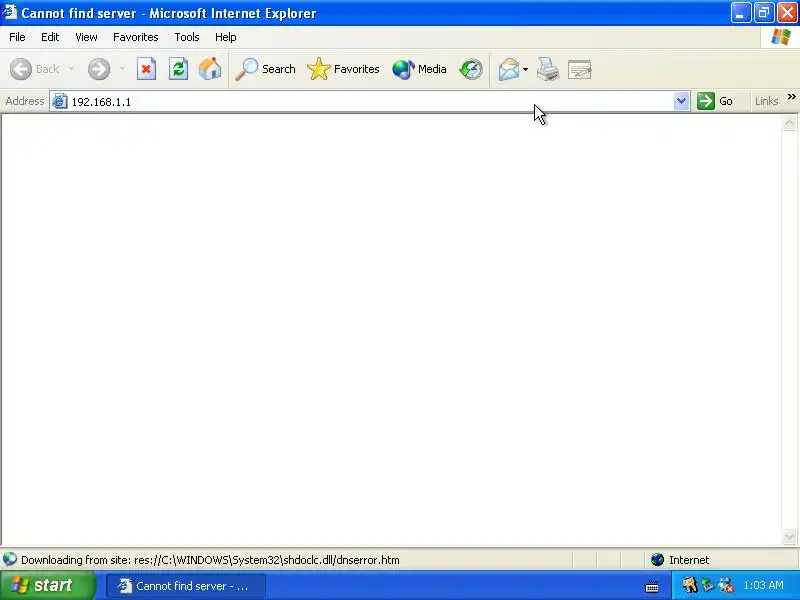The height and width of the screenshot is (600, 800).
Task: Expand the Mail dropdown arrow
Action: pos(526,69)
